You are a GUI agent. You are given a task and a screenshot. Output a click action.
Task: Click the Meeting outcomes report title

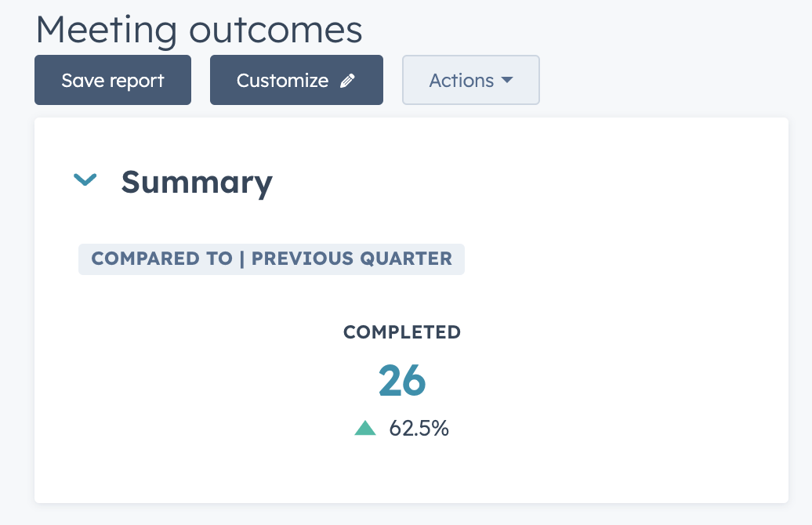click(x=199, y=30)
